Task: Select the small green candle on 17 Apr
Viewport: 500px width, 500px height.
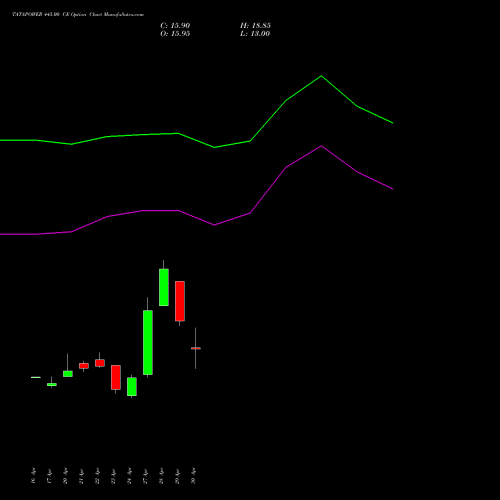Action: (52, 384)
